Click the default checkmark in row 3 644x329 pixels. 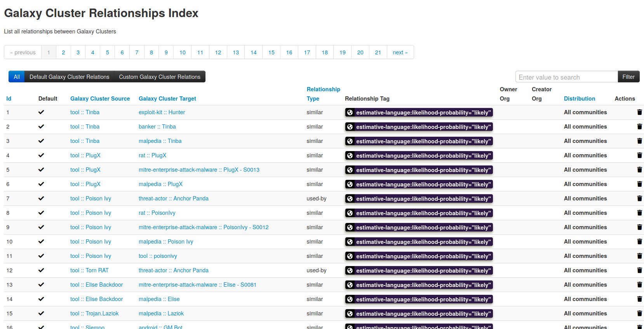[x=41, y=141]
